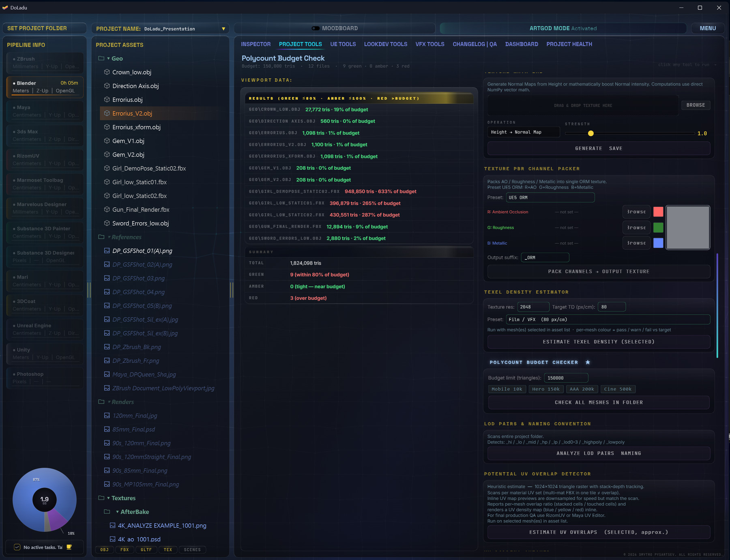Open the Height to Normal Map operation dropdown
Image resolution: width=730 pixels, height=560 pixels.
pos(523,132)
